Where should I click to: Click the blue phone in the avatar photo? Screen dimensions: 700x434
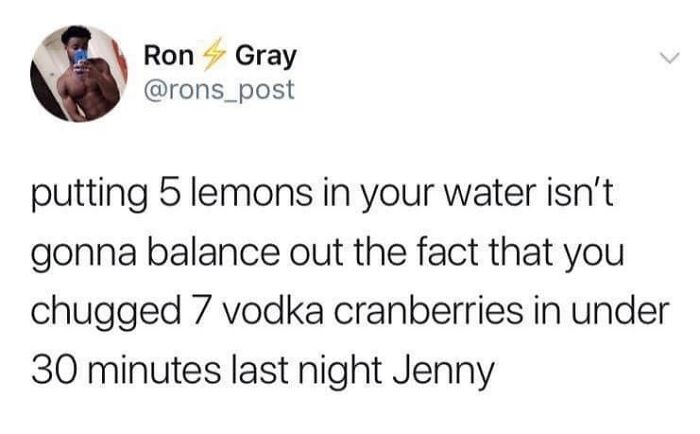(81, 57)
